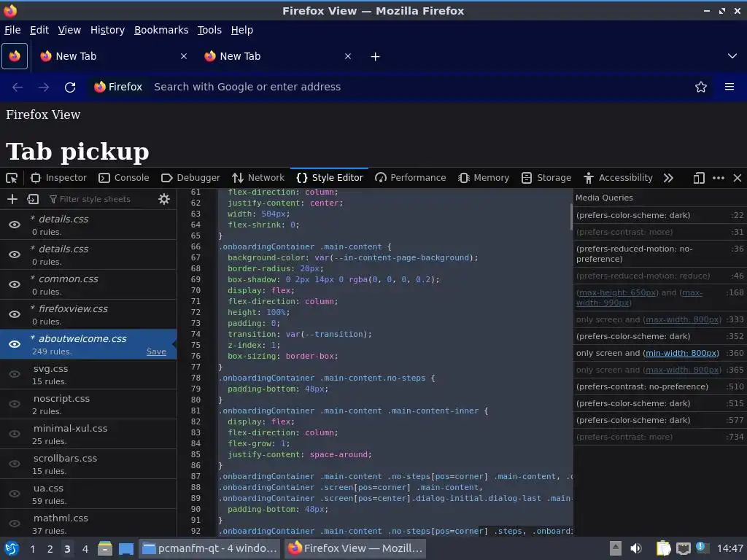Open removable media tray icon

(616, 548)
